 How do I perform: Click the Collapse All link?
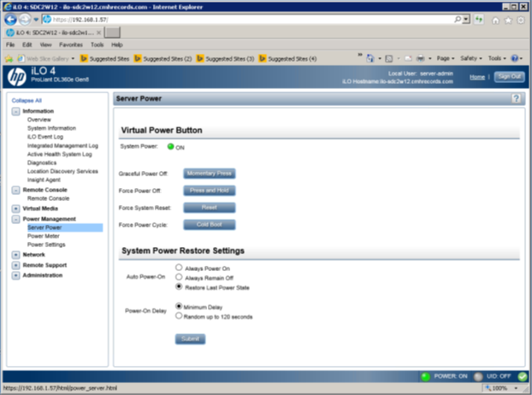coord(27,100)
